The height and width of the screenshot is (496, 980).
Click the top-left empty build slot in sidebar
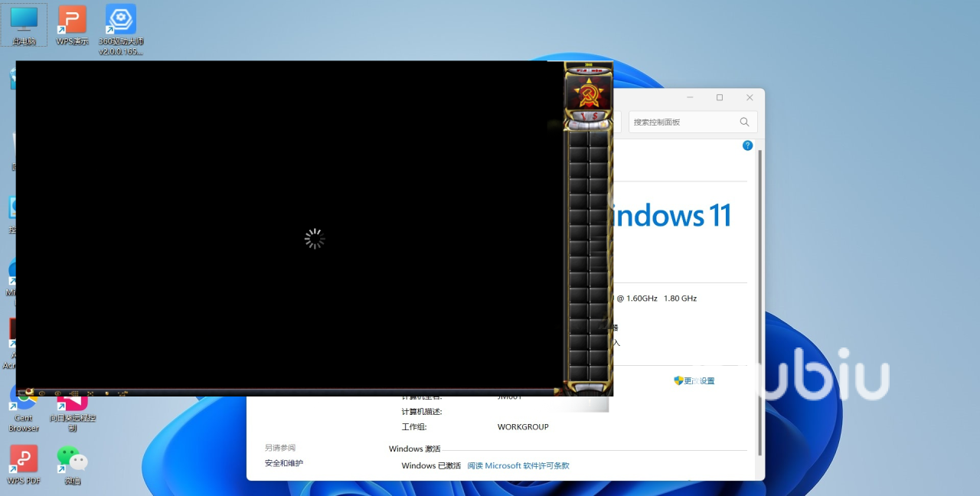[x=578, y=139]
